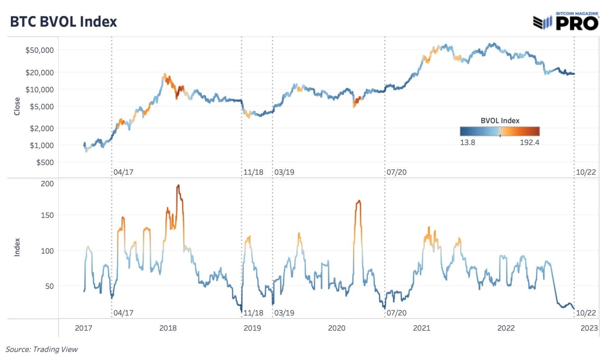Click the 2021 label on the time axis
The width and height of the screenshot is (607, 364).
click(422, 328)
